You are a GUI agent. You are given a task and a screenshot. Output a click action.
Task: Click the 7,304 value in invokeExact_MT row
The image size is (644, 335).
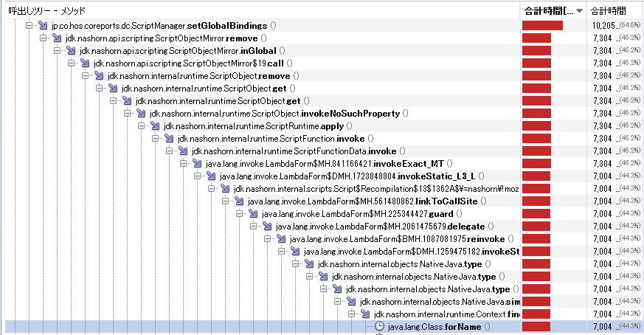[x=603, y=164]
